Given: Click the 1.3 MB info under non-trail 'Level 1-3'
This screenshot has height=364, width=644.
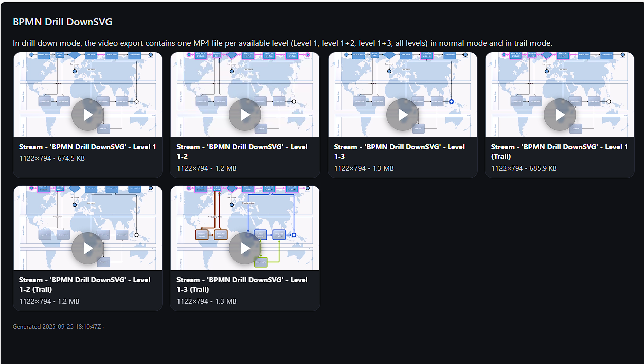Looking at the screenshot, I should click(x=364, y=168).
